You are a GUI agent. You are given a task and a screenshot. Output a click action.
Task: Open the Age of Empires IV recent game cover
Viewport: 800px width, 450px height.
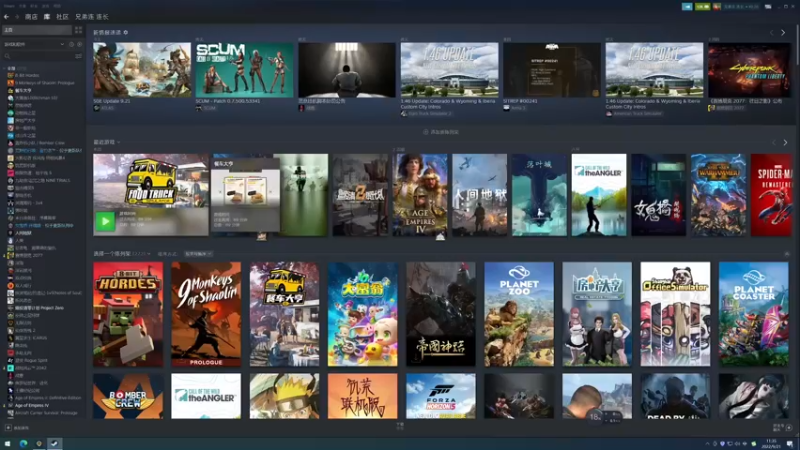420,195
